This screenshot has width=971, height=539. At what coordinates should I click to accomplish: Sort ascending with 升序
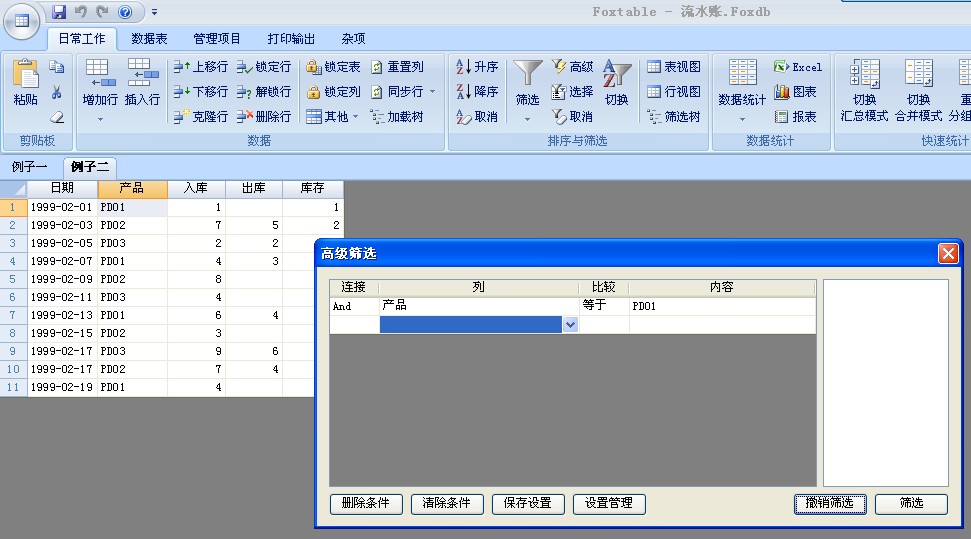tap(477, 67)
